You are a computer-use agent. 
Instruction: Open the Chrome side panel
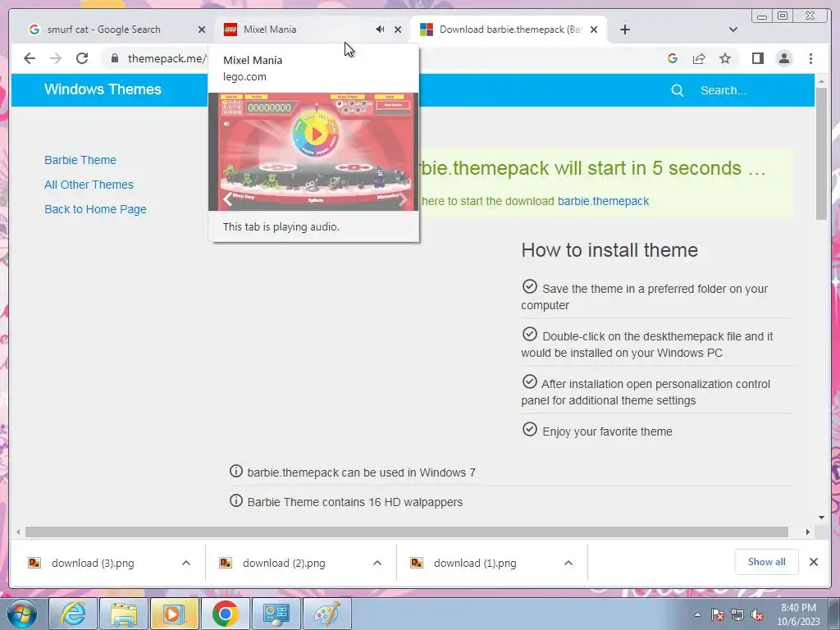tap(757, 58)
